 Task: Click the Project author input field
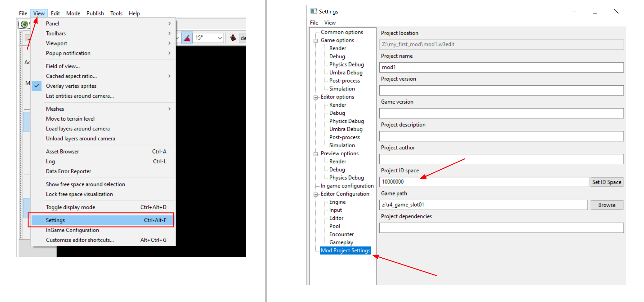[501, 159]
